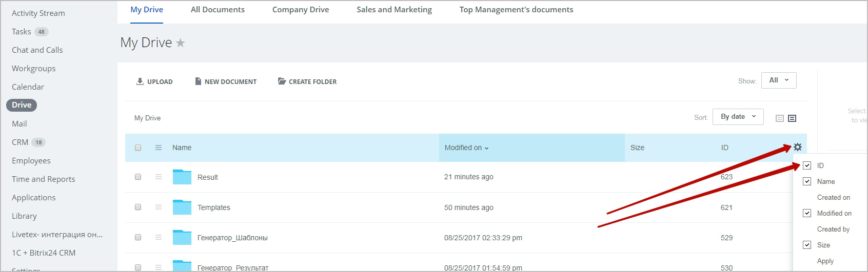Click the star to favorite My Drive
868x272 pixels.
(180, 43)
